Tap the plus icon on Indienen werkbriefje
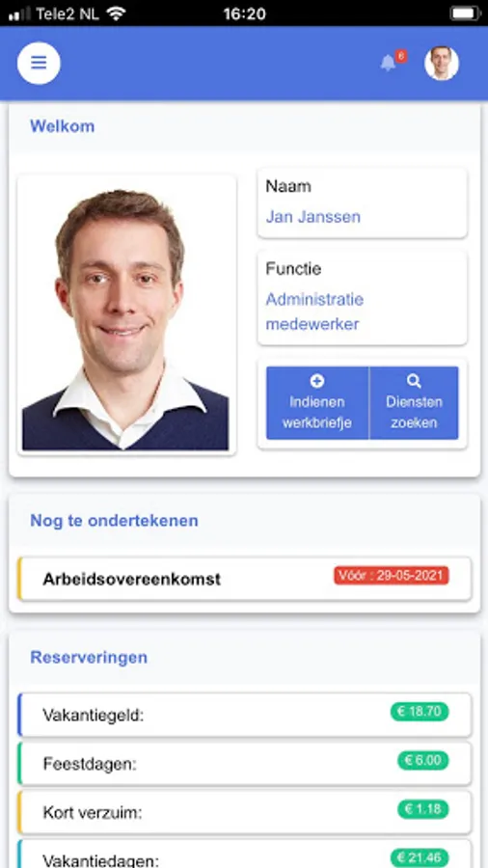Screen dimensions: 488x868 coord(317,381)
